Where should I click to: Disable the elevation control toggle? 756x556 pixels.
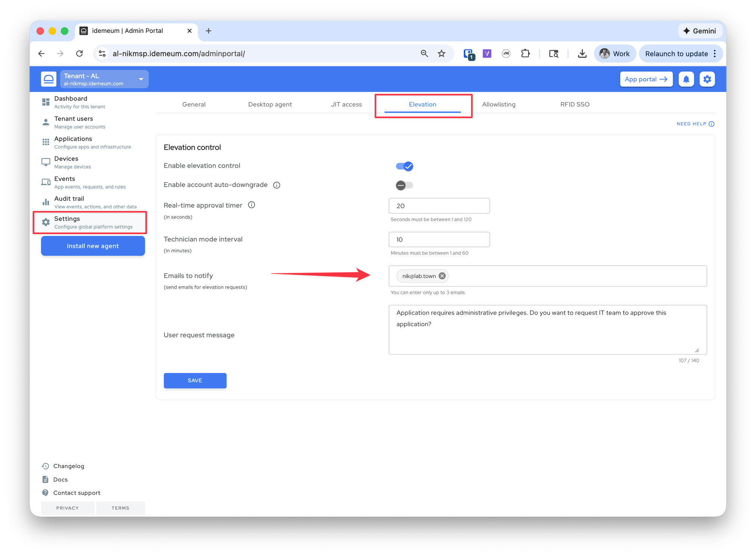click(404, 166)
